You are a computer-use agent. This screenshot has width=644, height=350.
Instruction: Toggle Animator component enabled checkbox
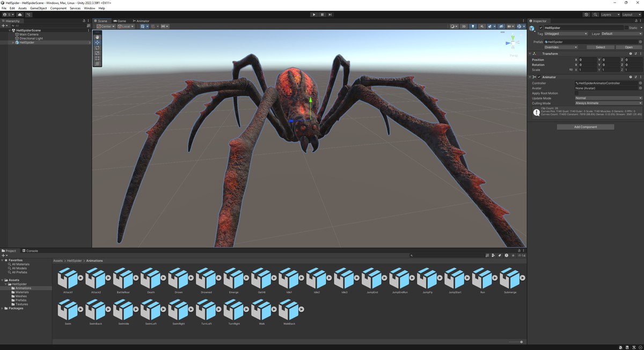point(539,77)
